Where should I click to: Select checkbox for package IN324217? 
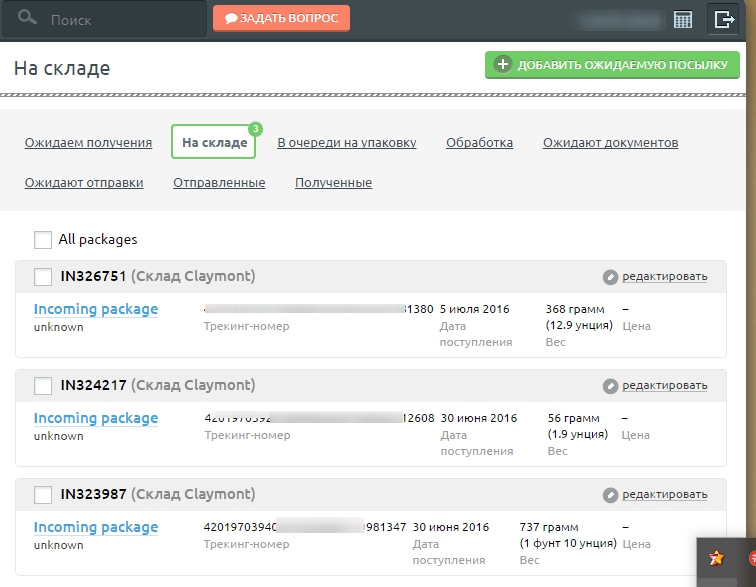(x=43, y=386)
